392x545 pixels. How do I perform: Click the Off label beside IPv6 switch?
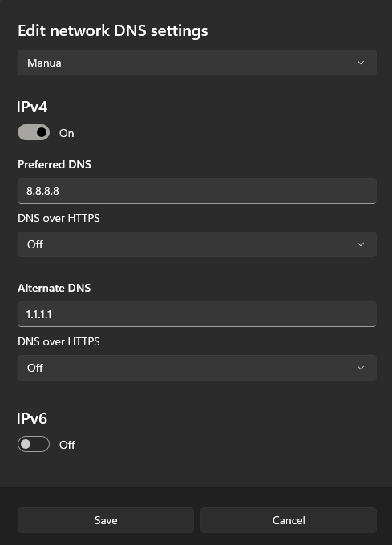point(67,445)
